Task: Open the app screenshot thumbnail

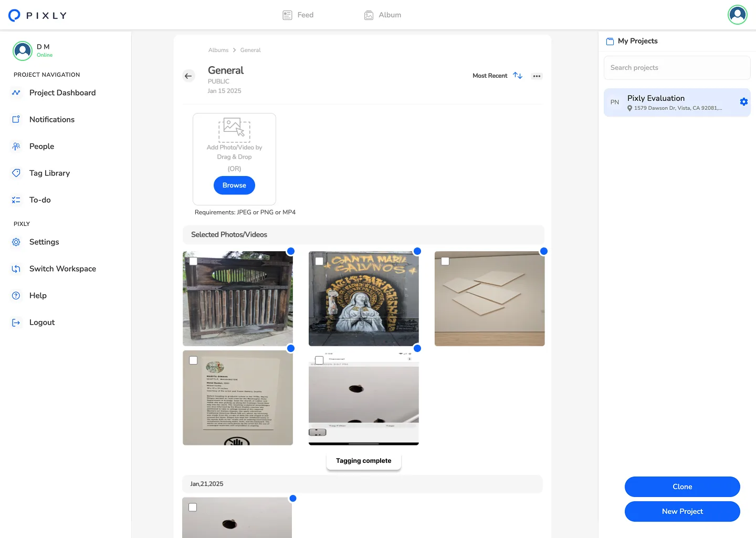Action: [x=364, y=398]
